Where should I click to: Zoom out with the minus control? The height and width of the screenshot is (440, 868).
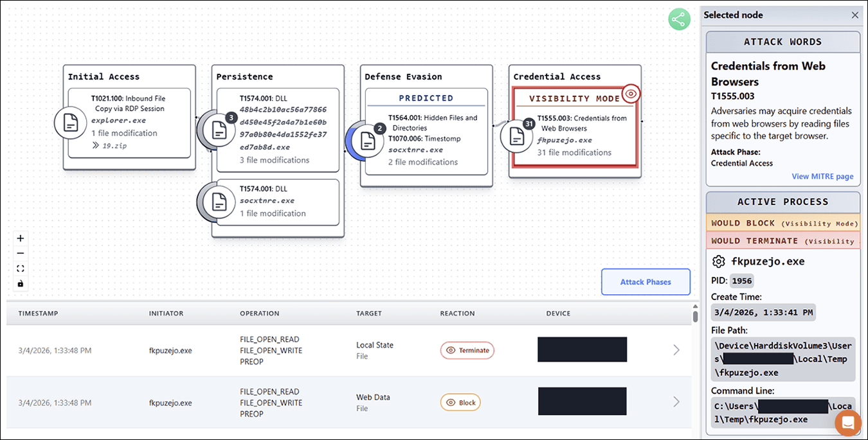pyautogui.click(x=21, y=253)
